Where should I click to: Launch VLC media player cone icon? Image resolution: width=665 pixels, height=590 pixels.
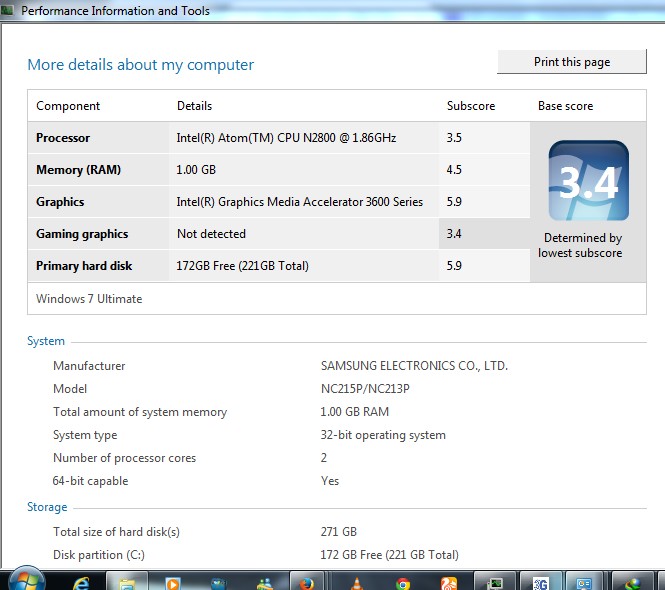point(357,583)
